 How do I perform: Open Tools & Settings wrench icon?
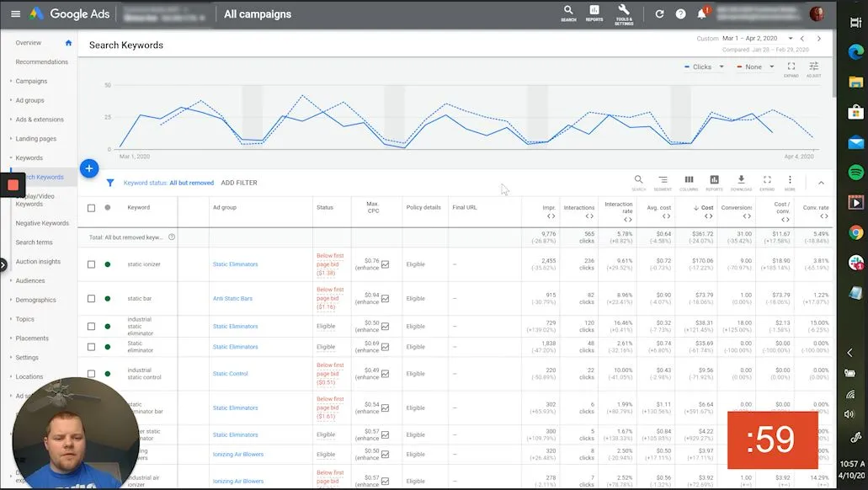point(624,13)
